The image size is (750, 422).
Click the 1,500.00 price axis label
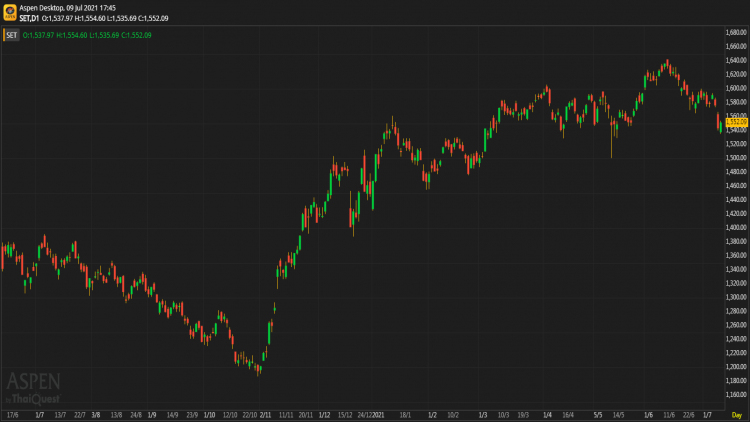click(x=736, y=158)
